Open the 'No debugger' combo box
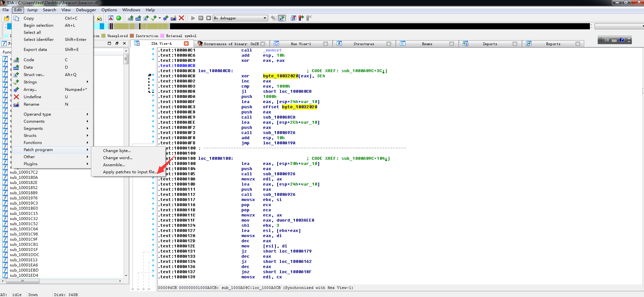 coord(240,18)
